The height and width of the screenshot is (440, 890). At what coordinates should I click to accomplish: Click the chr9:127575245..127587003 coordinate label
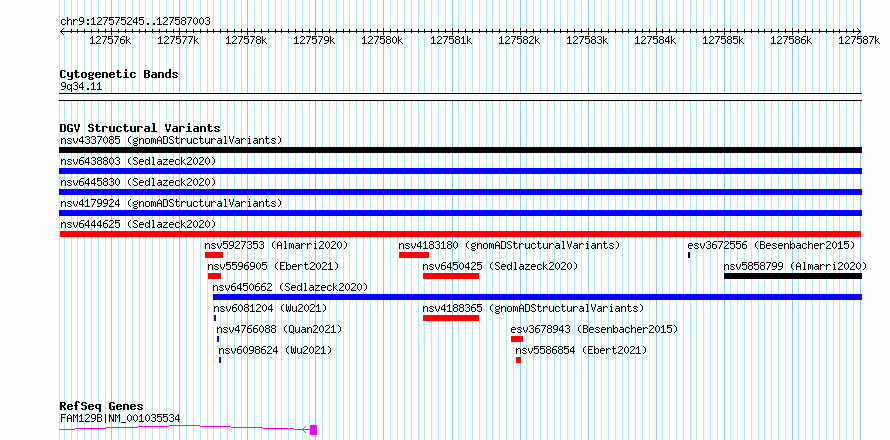[135, 21]
